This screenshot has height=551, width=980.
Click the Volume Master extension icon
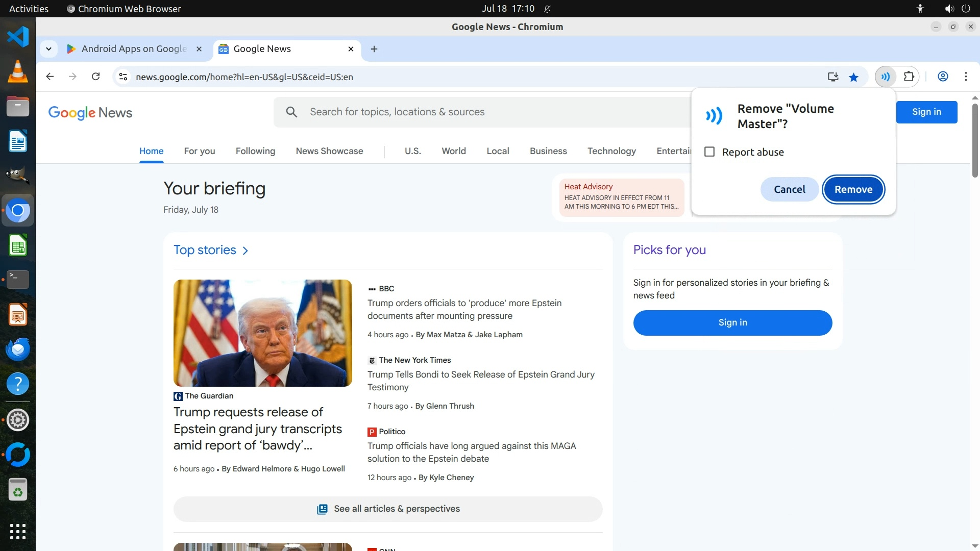[886, 77]
